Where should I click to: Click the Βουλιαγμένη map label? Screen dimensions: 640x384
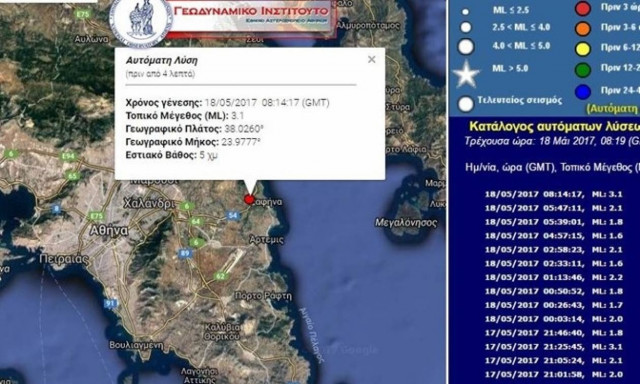point(136,346)
